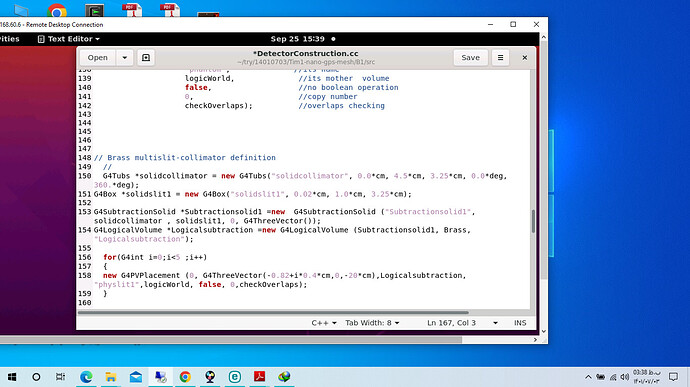Open the Text Editor application menu in the top bar
690x387 pixels.
tap(69, 39)
